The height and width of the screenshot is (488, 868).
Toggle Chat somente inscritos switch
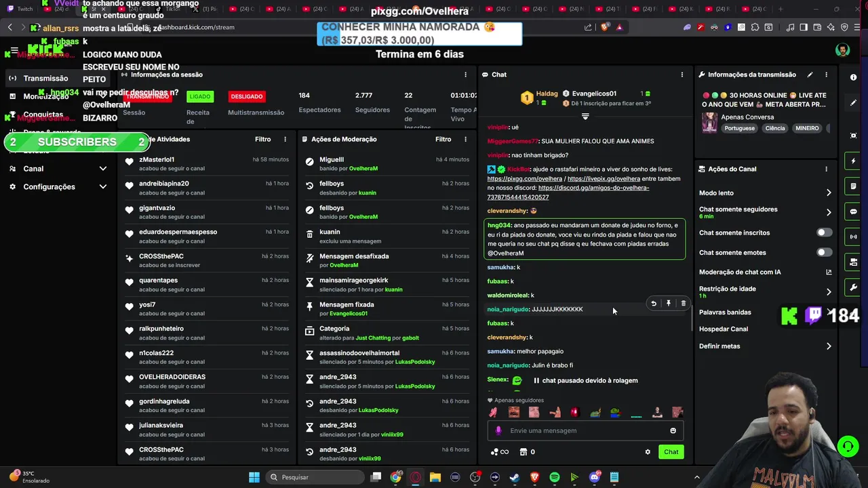point(824,232)
